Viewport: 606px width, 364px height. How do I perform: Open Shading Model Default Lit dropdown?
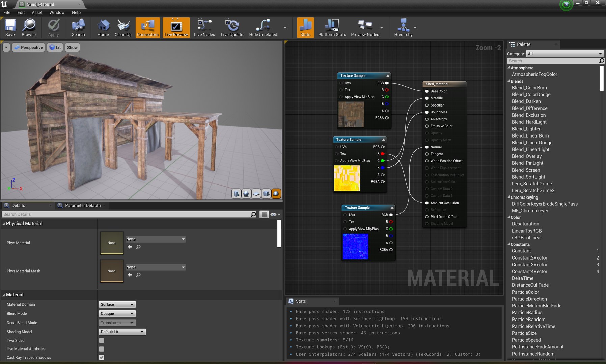point(122,332)
